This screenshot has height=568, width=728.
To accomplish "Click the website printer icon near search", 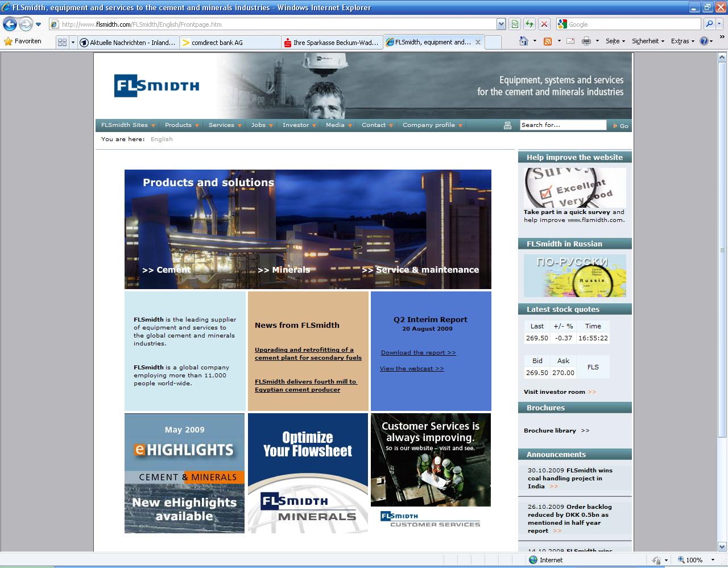I will pyautogui.click(x=507, y=125).
